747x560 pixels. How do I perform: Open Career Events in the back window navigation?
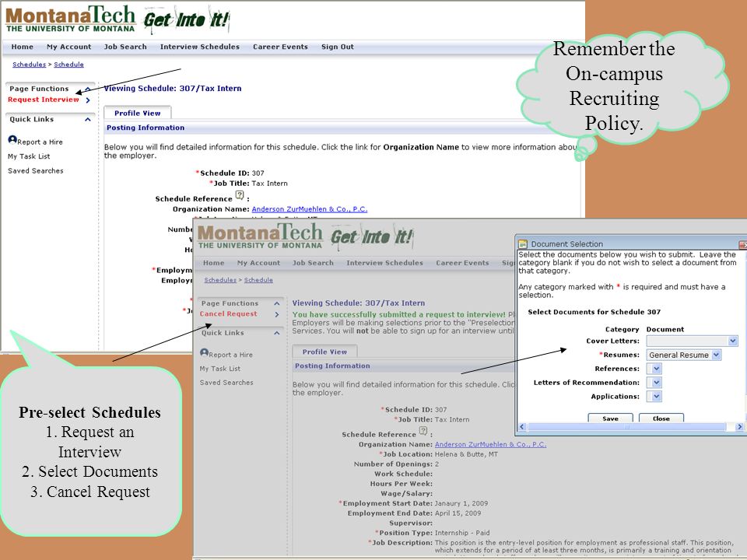(280, 47)
